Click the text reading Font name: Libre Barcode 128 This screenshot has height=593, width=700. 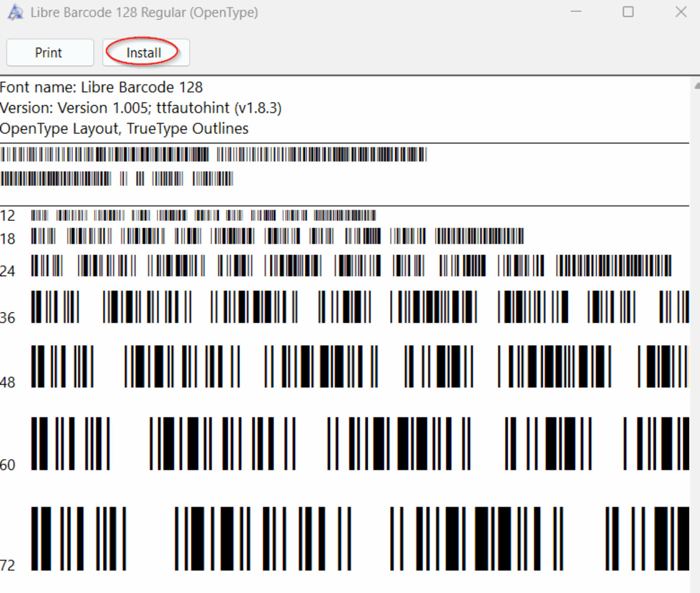click(101, 87)
